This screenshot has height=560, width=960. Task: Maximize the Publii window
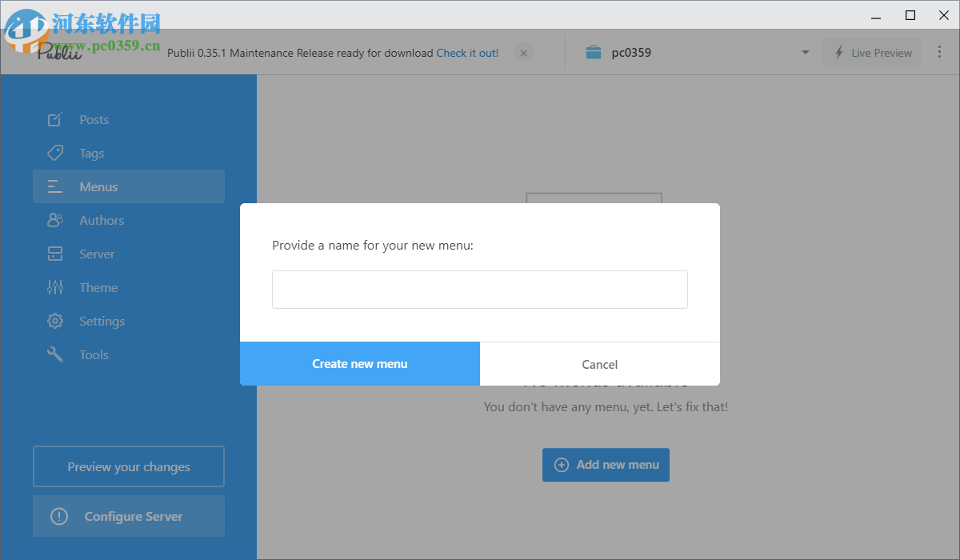click(910, 15)
